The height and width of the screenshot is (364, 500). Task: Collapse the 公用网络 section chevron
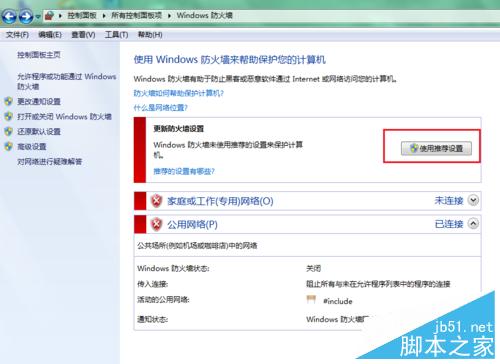[x=473, y=224]
